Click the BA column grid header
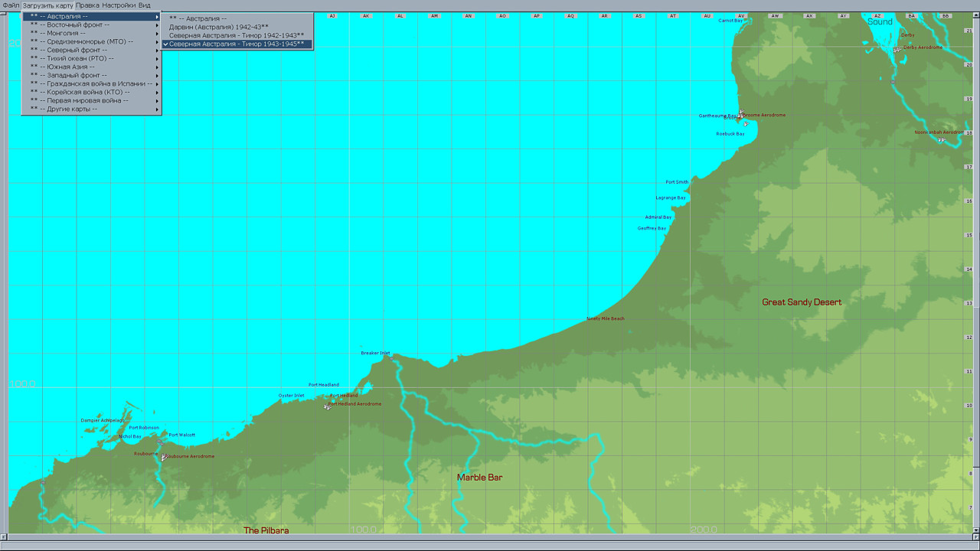The width and height of the screenshot is (980, 551). click(911, 15)
